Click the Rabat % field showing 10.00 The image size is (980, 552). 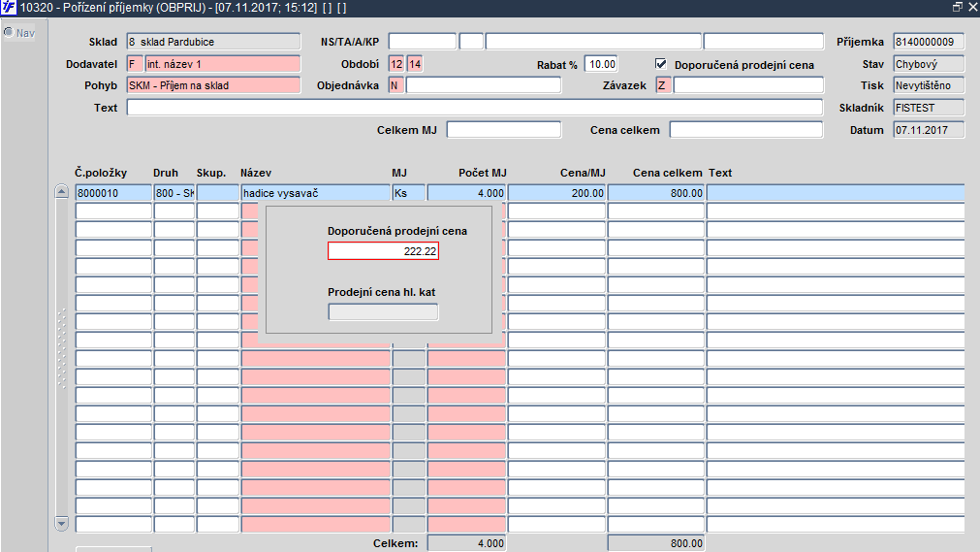[601, 64]
